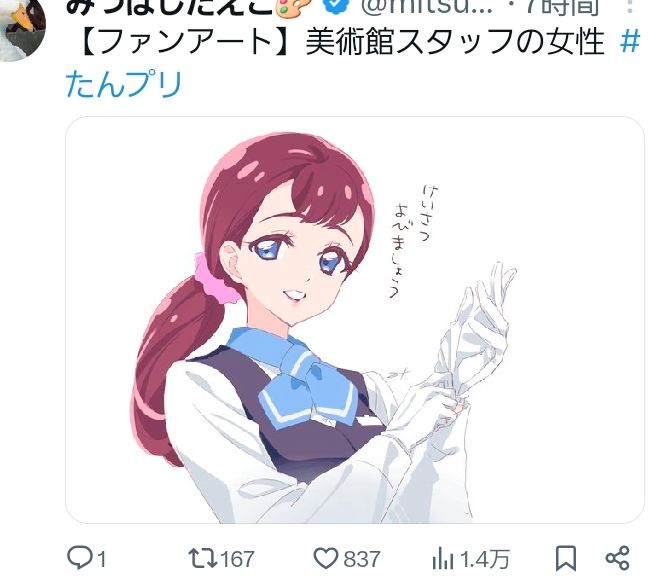Open the three-dot more options menu

tap(630, 6)
